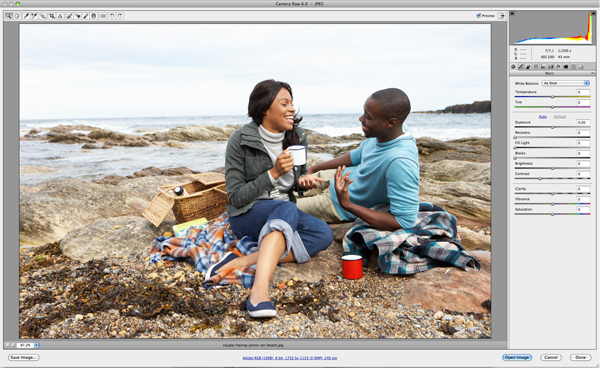Image resolution: width=600 pixels, height=368 pixels.
Task: Open the HSL / Grayscale panel tab
Action: [x=536, y=67]
